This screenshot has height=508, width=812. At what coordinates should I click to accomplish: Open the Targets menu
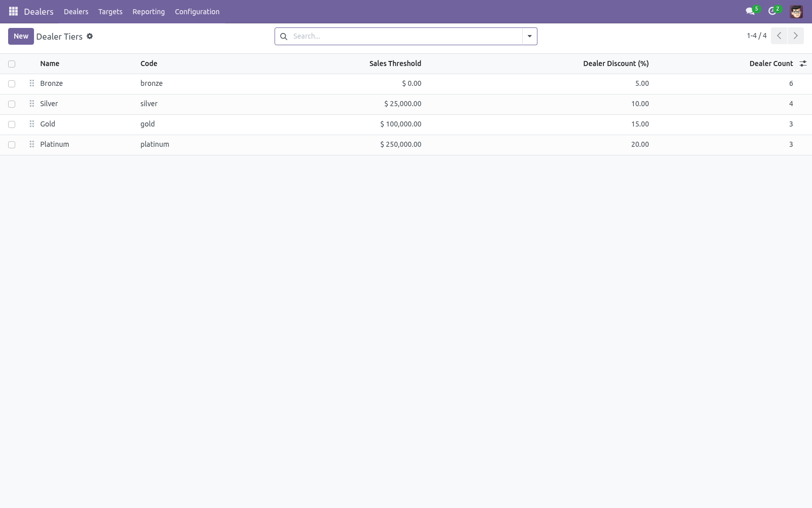click(x=110, y=12)
